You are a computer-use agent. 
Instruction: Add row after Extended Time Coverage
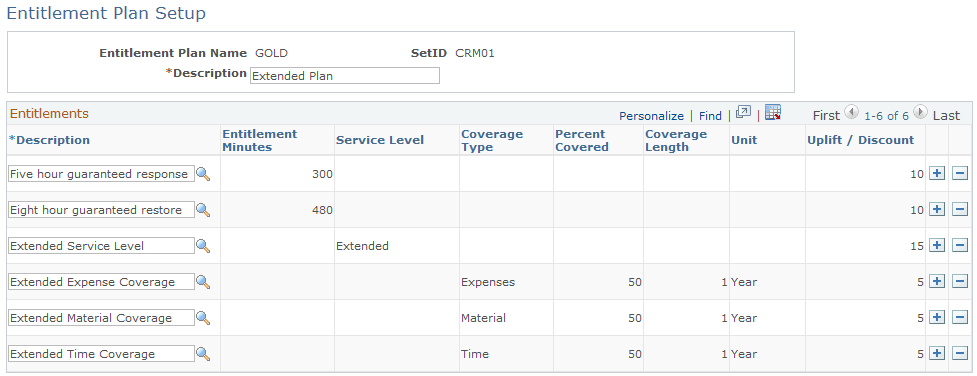[x=936, y=354]
